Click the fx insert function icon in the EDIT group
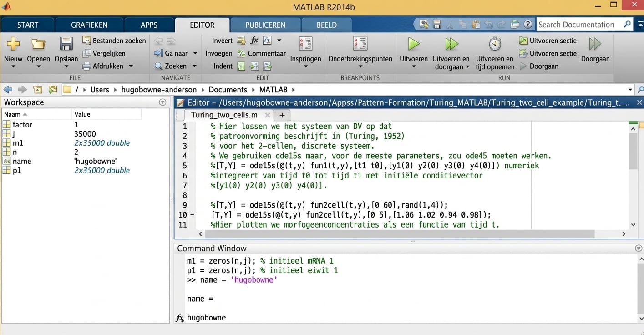The image size is (644, 335). [254, 41]
